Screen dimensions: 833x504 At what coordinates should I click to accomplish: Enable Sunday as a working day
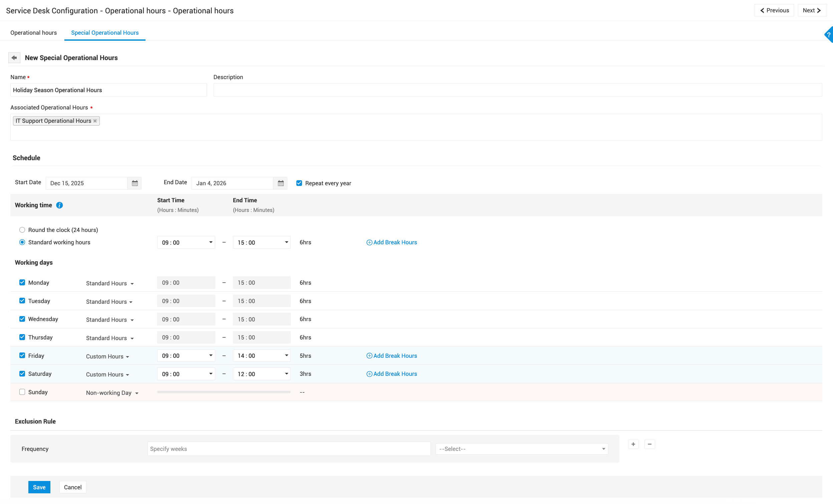point(22,392)
